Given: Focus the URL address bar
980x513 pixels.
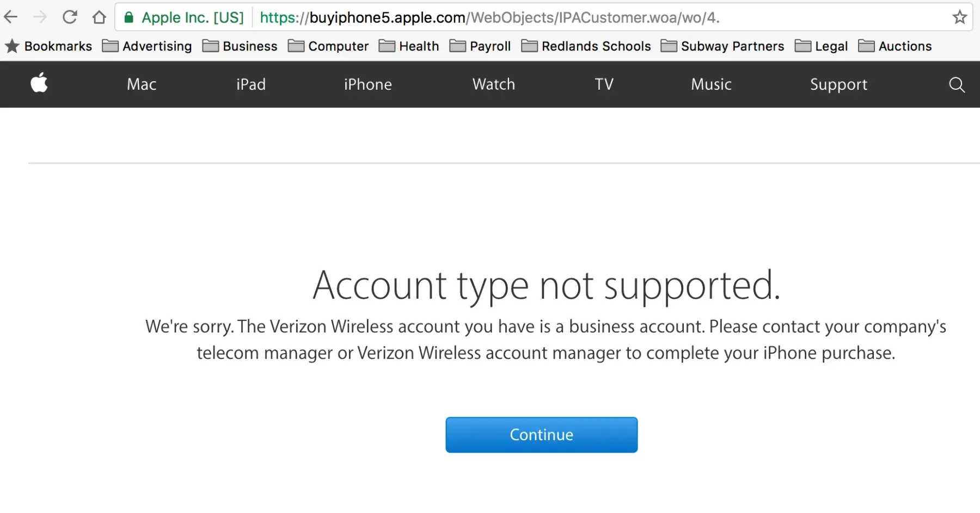Looking at the screenshot, I should click(544, 17).
